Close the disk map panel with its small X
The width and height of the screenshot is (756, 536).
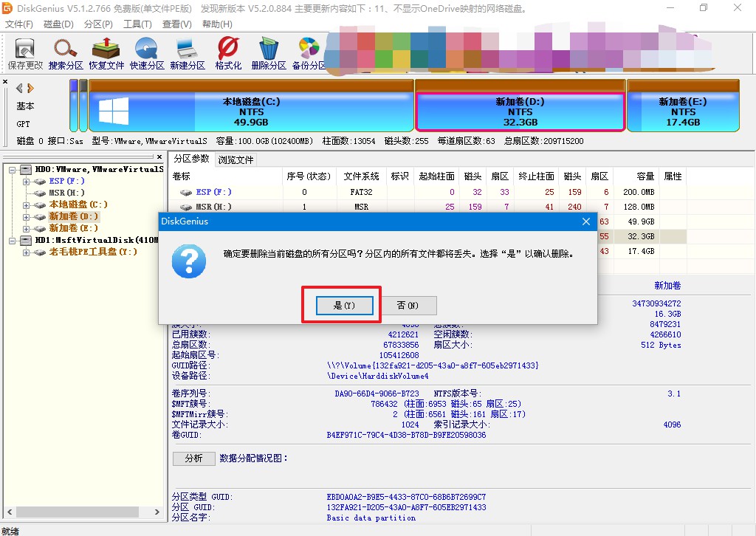tap(5, 81)
